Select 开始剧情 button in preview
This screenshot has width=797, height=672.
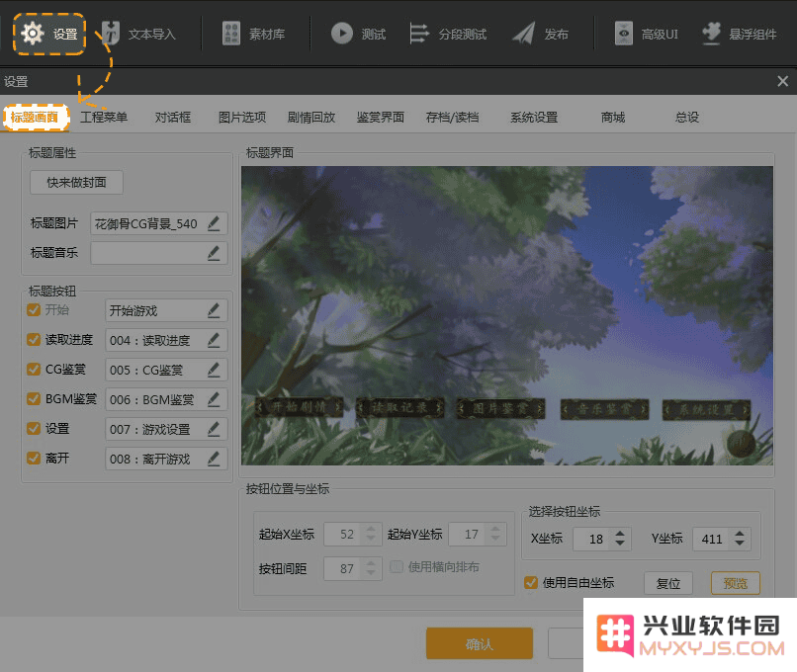(x=300, y=407)
